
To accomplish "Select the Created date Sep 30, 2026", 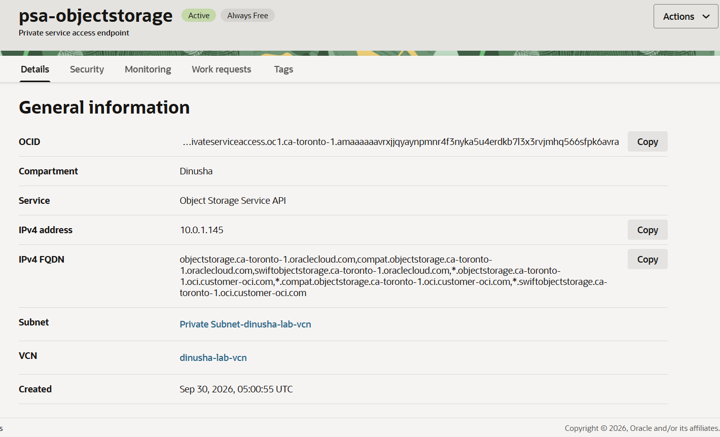I will (x=236, y=389).
